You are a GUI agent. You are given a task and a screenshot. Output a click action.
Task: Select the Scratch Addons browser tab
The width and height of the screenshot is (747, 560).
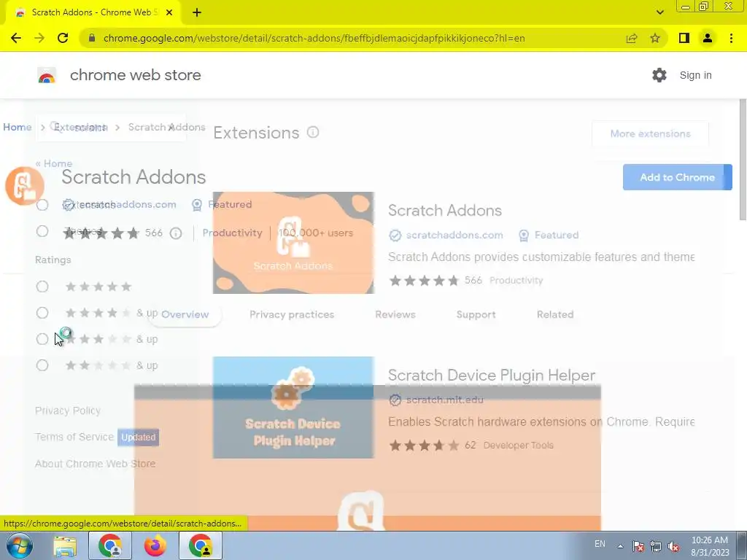(93, 13)
